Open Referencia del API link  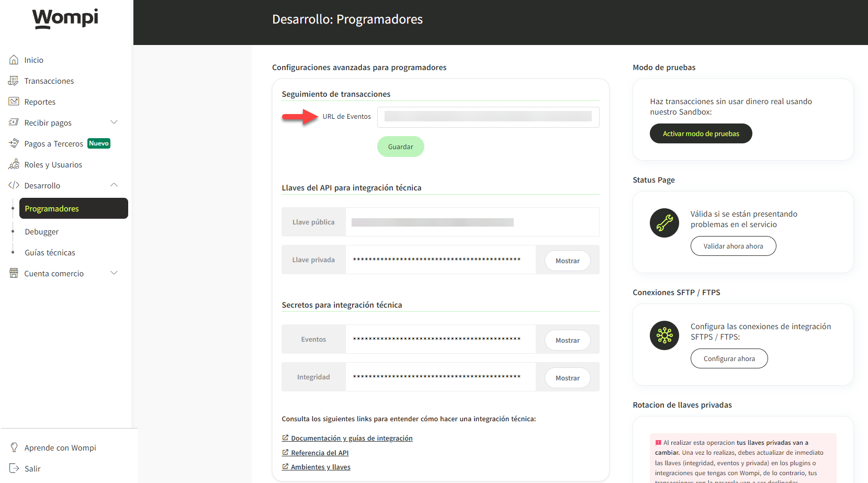click(320, 453)
